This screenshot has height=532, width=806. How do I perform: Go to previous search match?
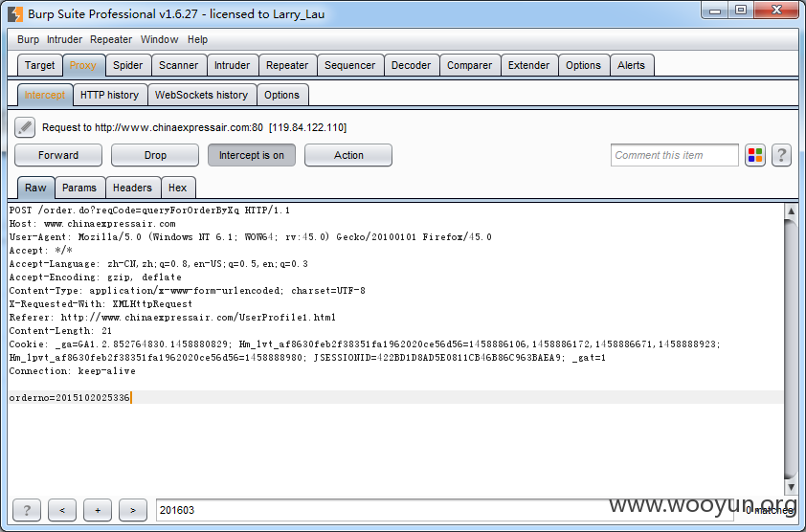[62, 510]
